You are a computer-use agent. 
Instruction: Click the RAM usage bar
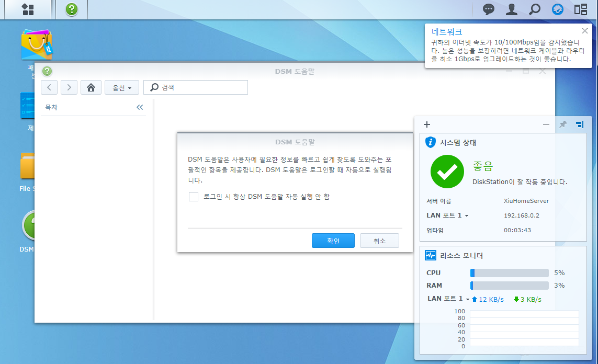point(509,286)
